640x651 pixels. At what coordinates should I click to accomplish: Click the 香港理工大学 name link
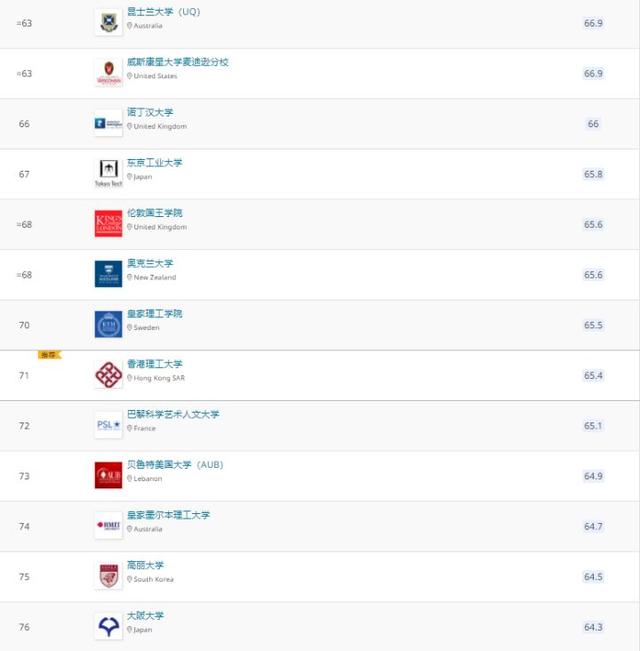[x=155, y=364]
